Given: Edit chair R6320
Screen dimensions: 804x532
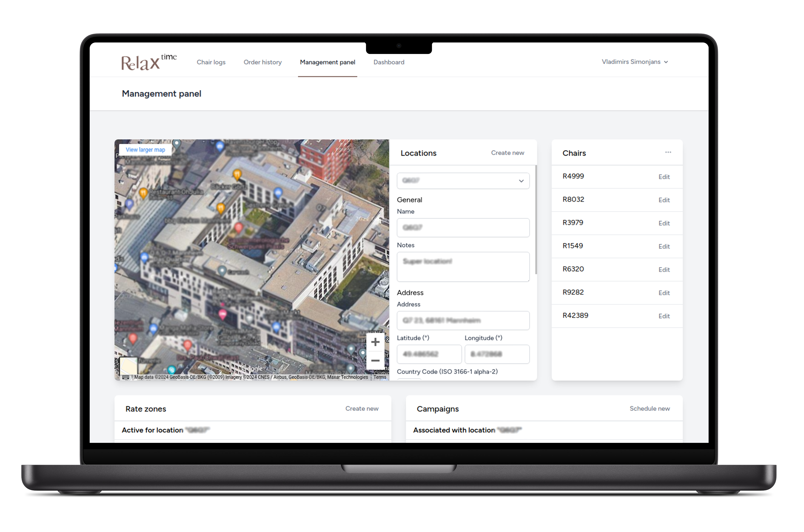Looking at the screenshot, I should (x=664, y=270).
